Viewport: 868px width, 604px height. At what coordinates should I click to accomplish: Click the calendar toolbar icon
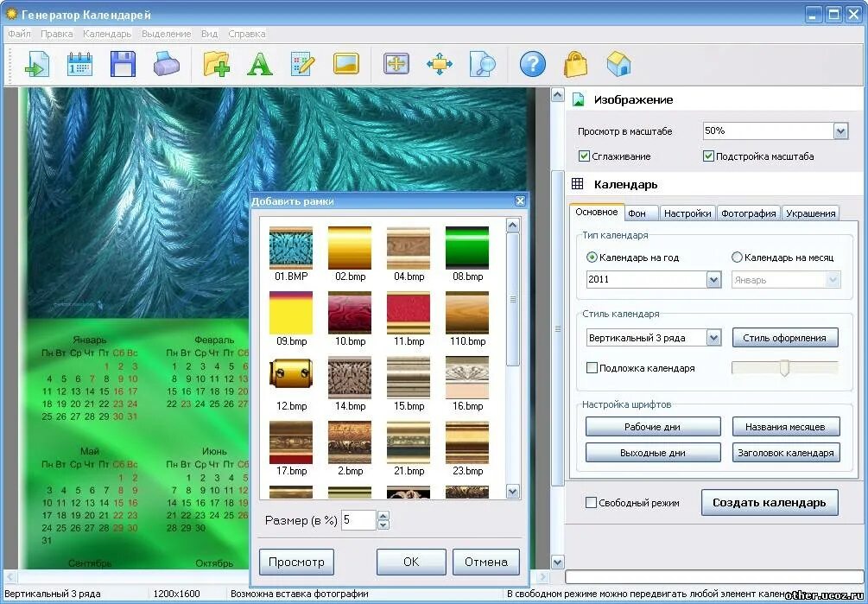[x=80, y=64]
